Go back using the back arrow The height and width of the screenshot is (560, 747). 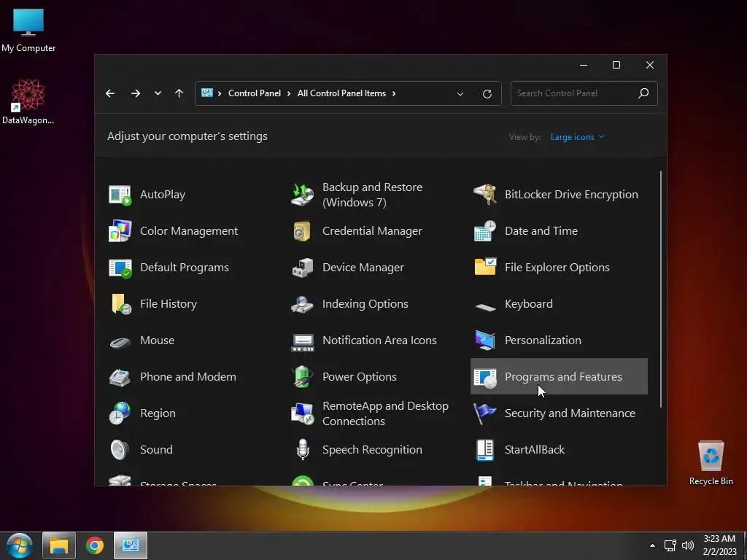pyautogui.click(x=110, y=93)
